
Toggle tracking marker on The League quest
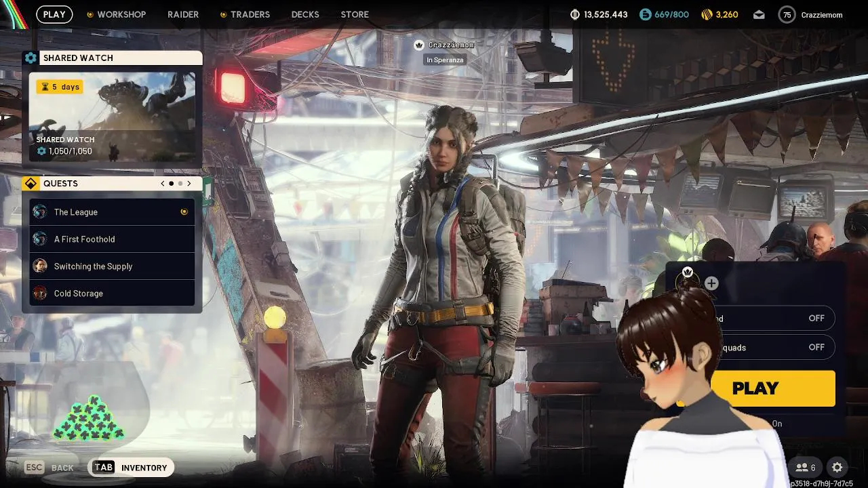[184, 212]
